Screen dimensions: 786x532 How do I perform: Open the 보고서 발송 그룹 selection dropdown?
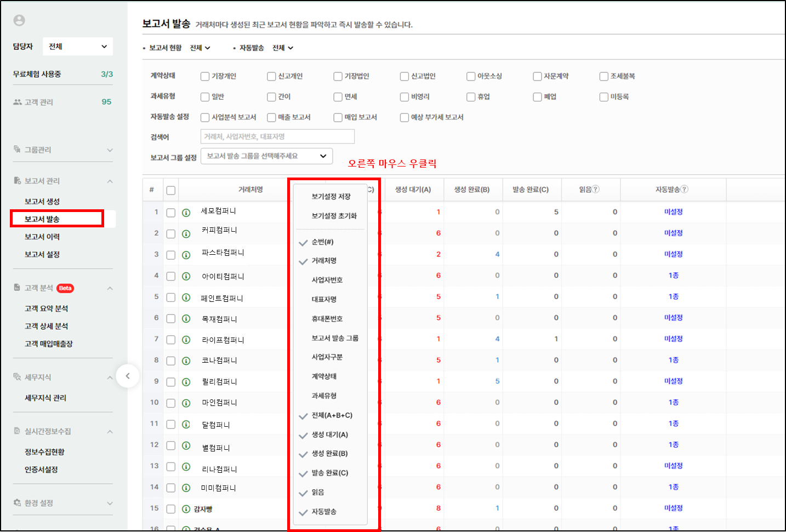pyautogui.click(x=266, y=156)
